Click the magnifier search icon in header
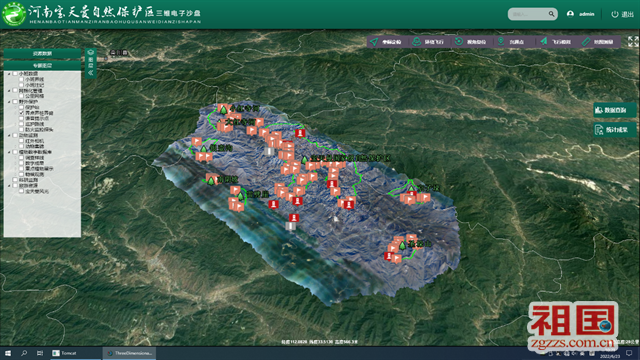 tap(551, 14)
